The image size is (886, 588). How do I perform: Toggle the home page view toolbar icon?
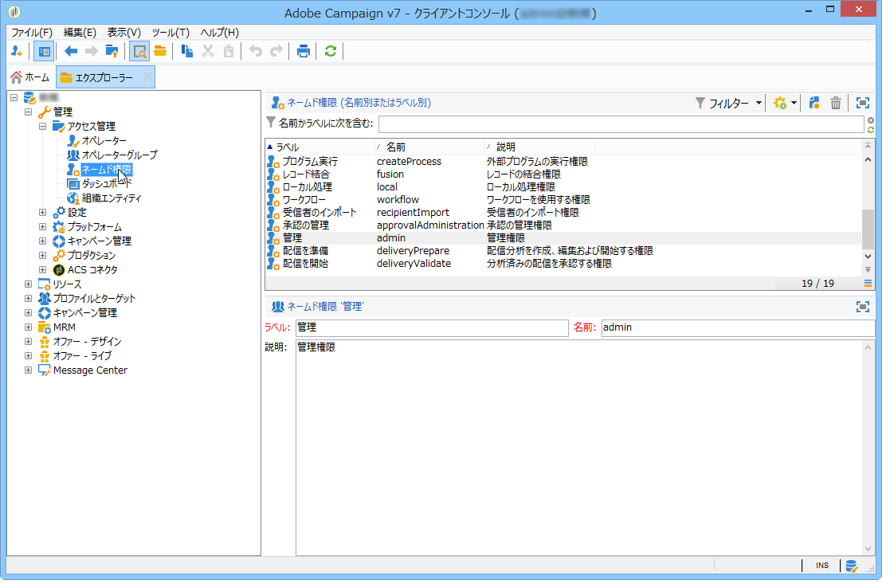click(x=44, y=52)
